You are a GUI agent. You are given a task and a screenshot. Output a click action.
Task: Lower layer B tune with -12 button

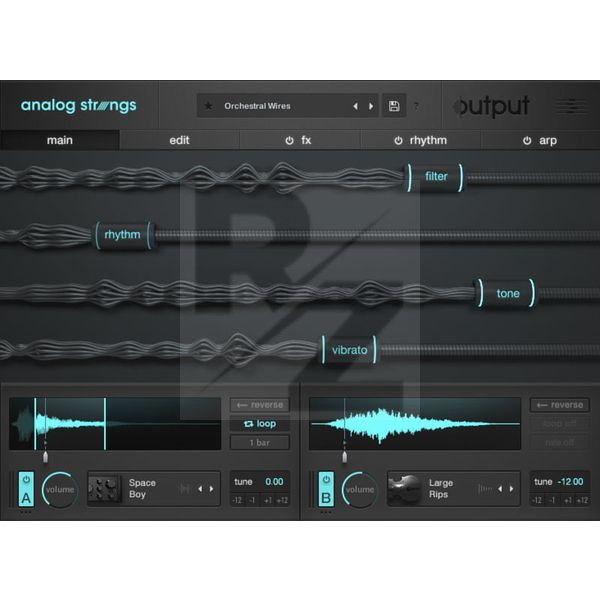click(x=537, y=500)
